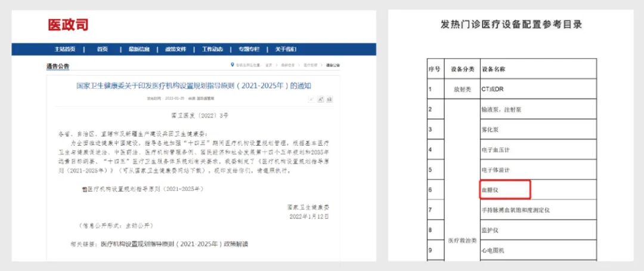Click the title 发热门诊医疗设备配置参考目录
This screenshot has width=644, height=271.
(512, 24)
